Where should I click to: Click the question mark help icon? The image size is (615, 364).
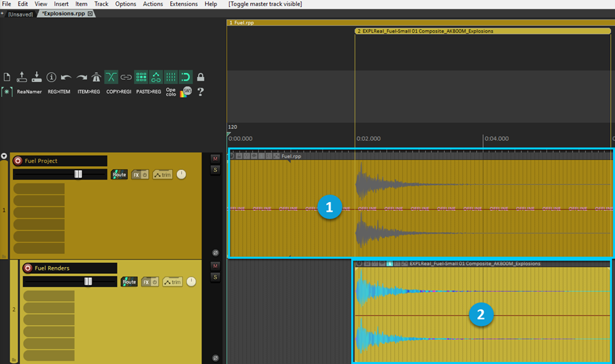coord(201,92)
